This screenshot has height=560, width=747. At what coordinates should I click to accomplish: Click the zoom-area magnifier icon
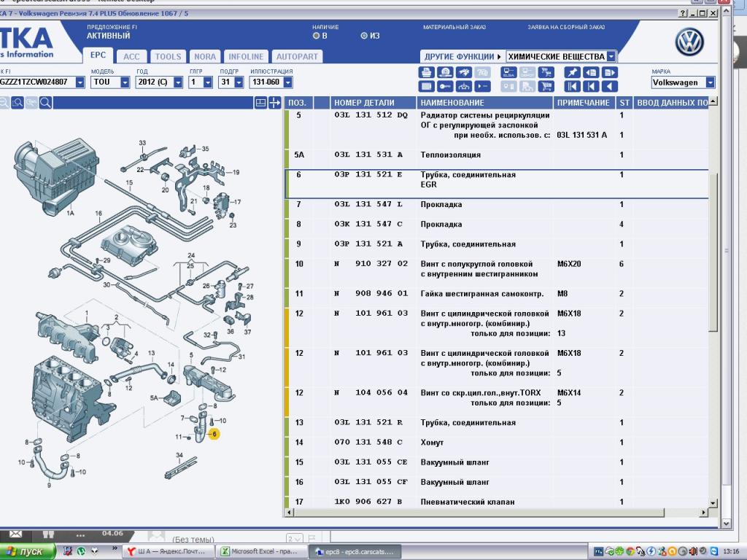[x=18, y=102]
